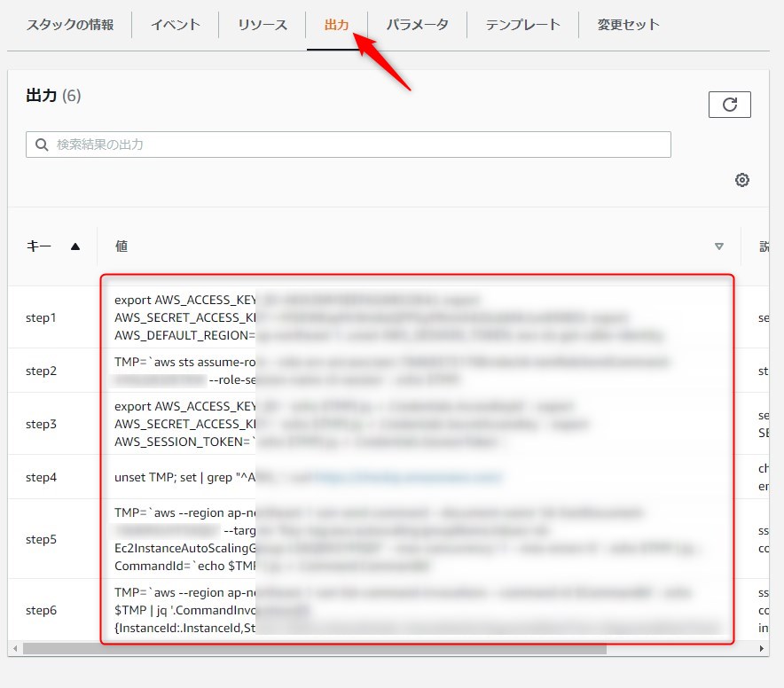Image resolution: width=784 pixels, height=688 pixels.
Task: Open the 値 column filter dropdown
Action: click(718, 246)
